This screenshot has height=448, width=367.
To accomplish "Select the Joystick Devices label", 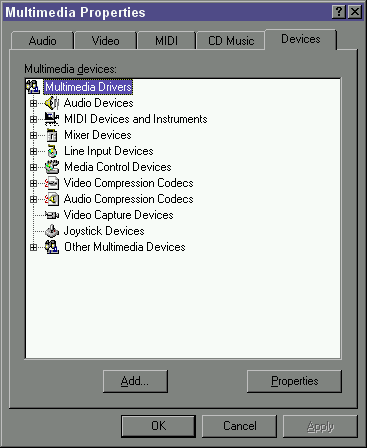I will click(x=104, y=231).
